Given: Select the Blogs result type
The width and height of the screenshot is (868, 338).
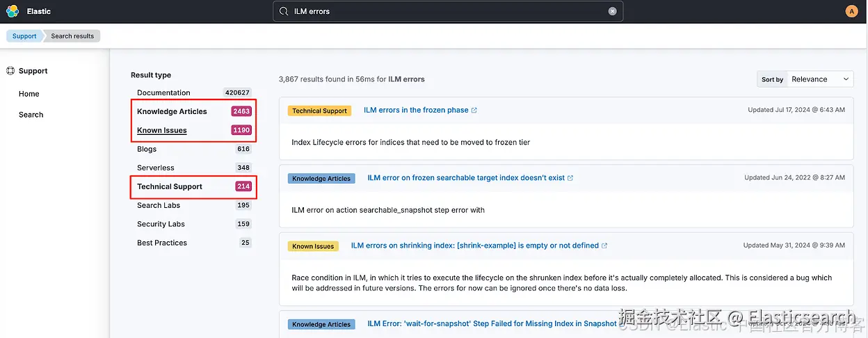Looking at the screenshot, I should 147,149.
